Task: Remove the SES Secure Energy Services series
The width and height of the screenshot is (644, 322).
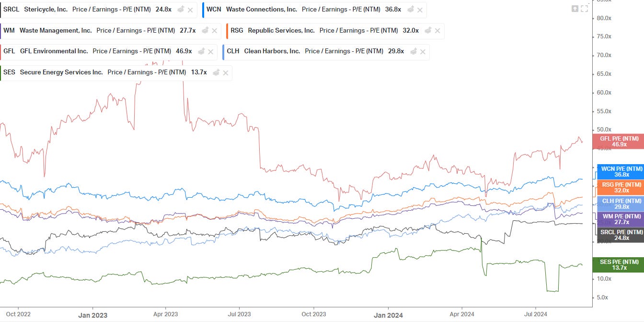Action: coord(226,72)
